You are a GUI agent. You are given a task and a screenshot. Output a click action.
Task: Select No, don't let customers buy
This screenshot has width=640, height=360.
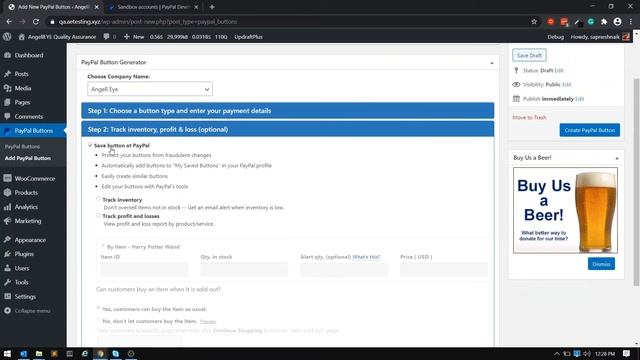pyautogui.click(x=98, y=320)
